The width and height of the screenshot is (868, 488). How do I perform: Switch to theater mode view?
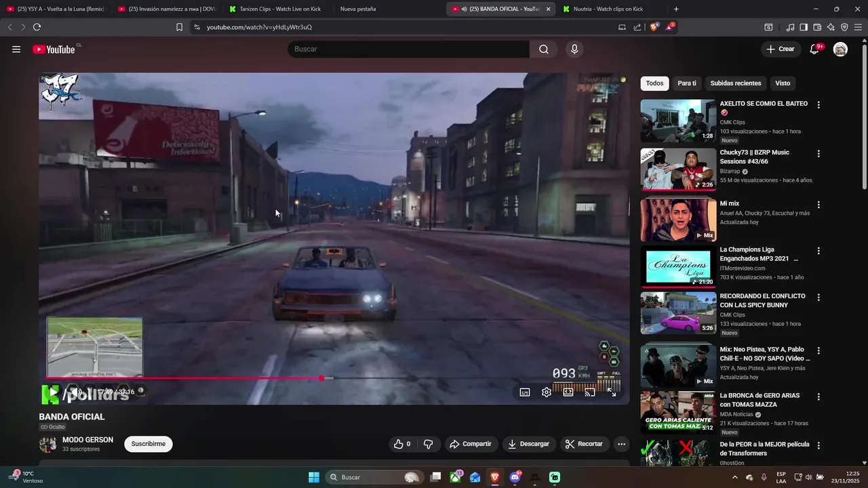coord(568,392)
